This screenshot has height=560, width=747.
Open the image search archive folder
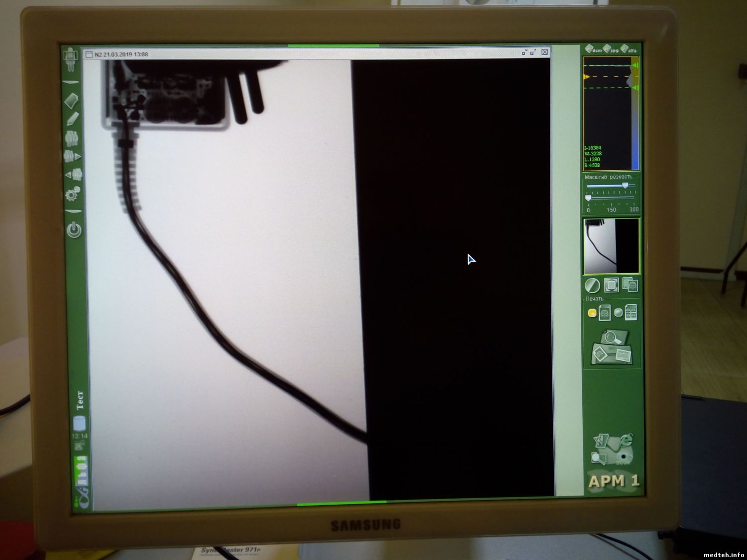pos(611,347)
